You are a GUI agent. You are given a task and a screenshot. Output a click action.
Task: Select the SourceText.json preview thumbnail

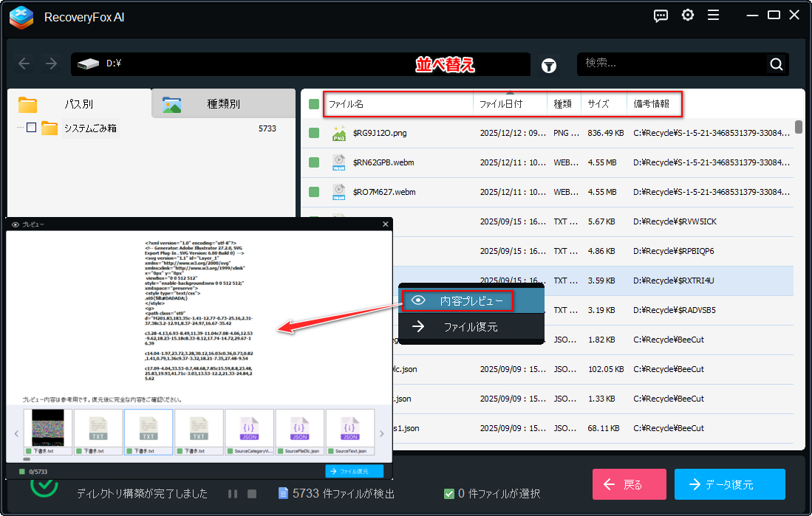350,433
